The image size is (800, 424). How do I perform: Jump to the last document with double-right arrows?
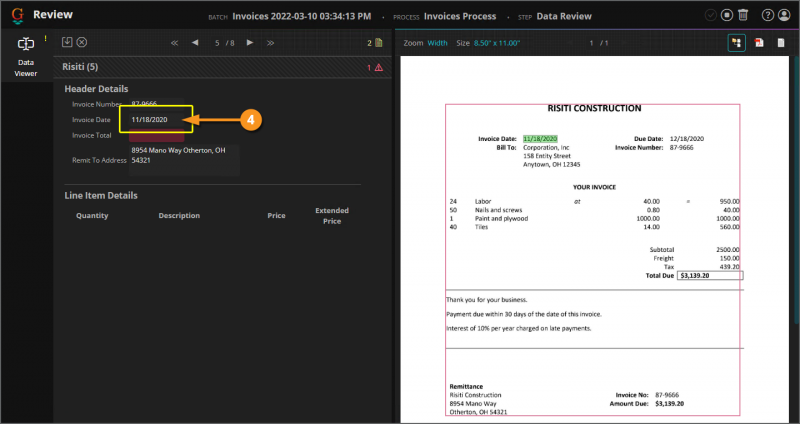pyautogui.click(x=270, y=43)
